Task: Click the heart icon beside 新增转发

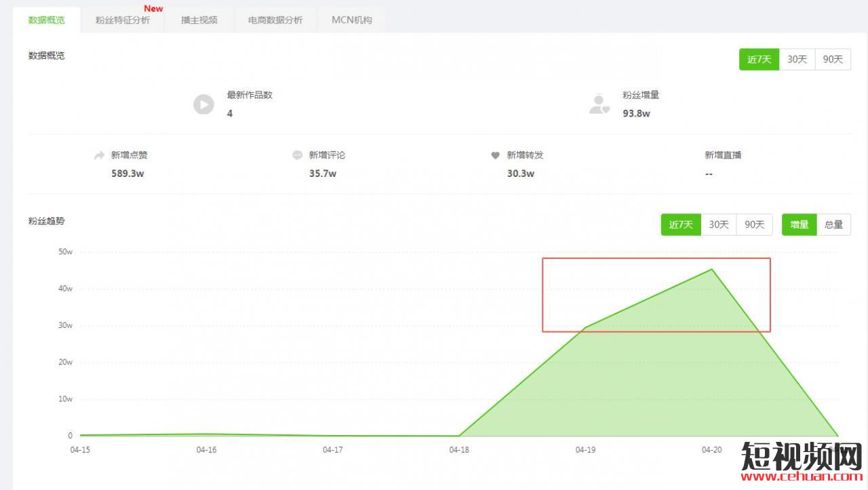Action: click(x=495, y=155)
